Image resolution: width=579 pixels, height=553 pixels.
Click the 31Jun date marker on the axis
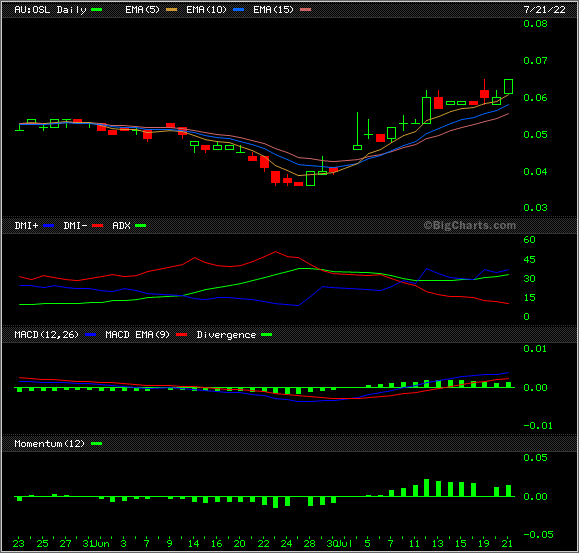coord(96,543)
